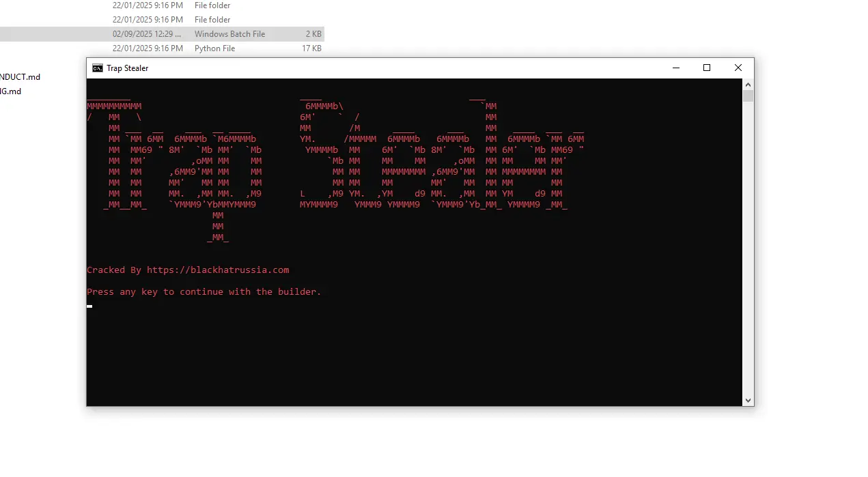Select the Windows Batch File entry
The image size is (868, 477).
[230, 33]
